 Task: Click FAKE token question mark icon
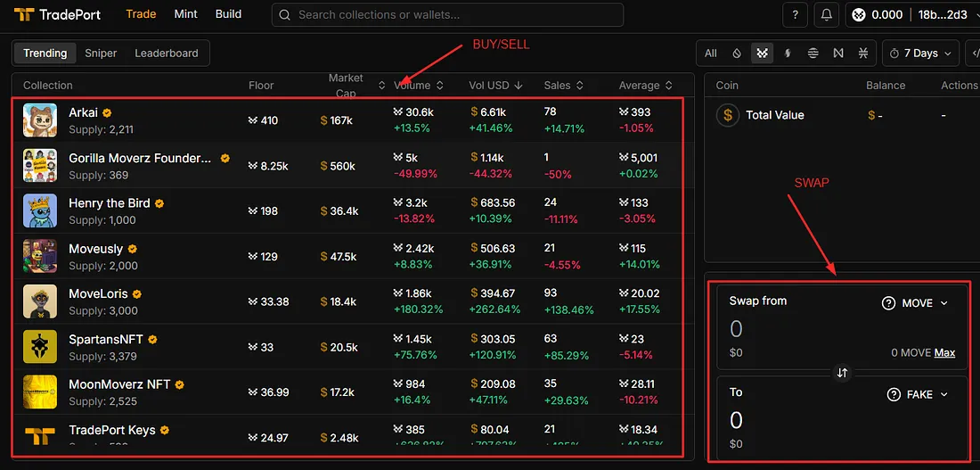pyautogui.click(x=894, y=394)
